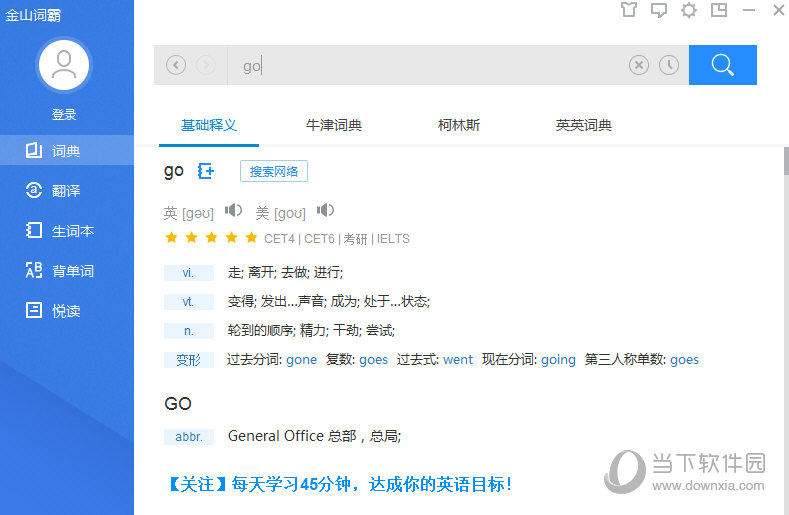Open the 生词本 vocabulary notebook
789x515 pixels.
pos(67,231)
